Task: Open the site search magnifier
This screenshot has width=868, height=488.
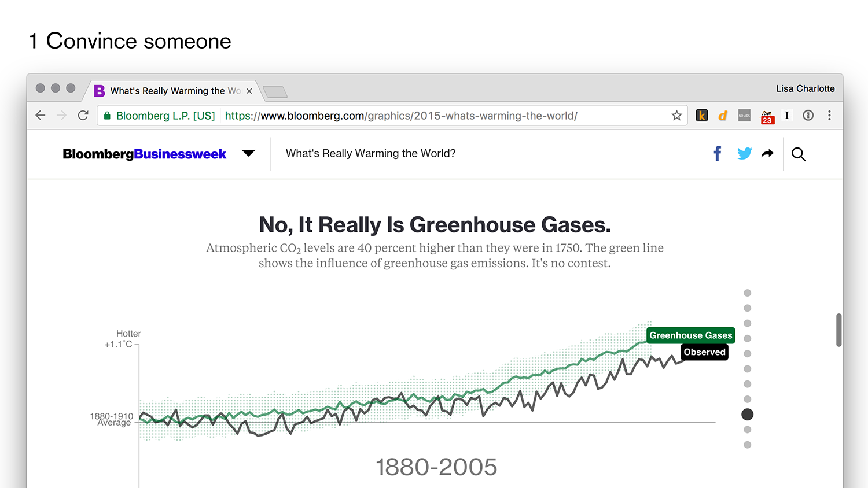Action: coord(799,154)
